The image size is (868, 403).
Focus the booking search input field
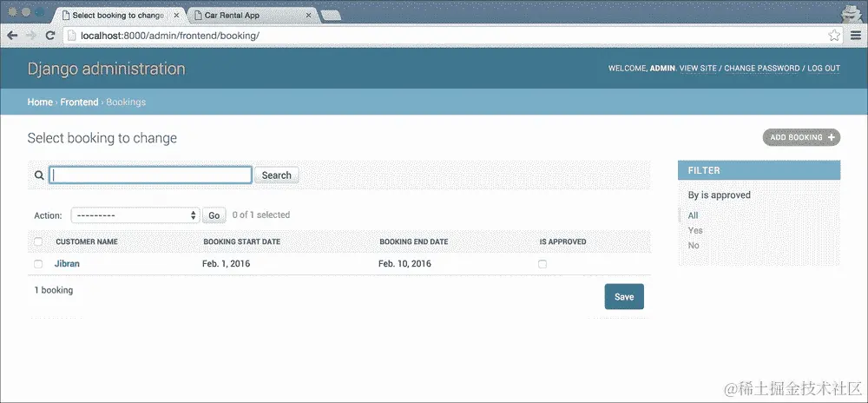tap(150, 175)
